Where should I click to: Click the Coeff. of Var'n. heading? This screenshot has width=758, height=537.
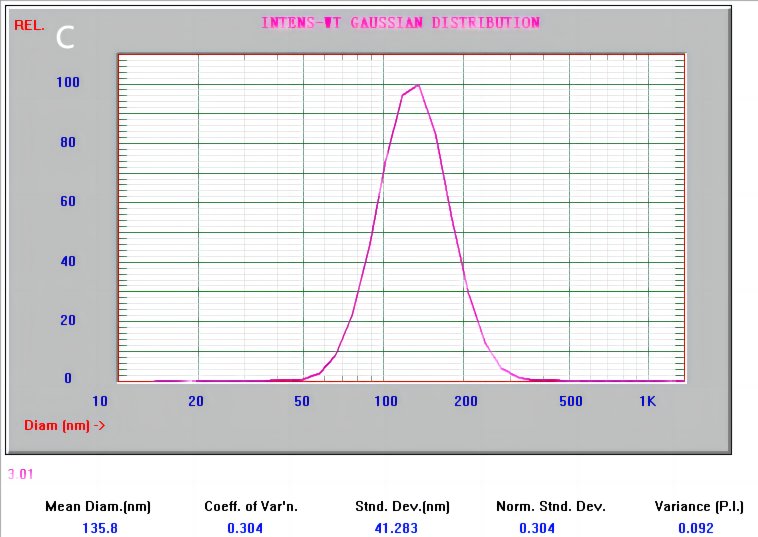click(x=245, y=506)
